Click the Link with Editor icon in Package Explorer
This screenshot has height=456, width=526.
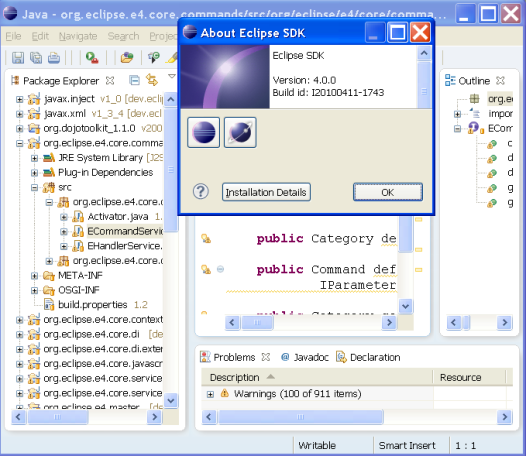pos(152,80)
